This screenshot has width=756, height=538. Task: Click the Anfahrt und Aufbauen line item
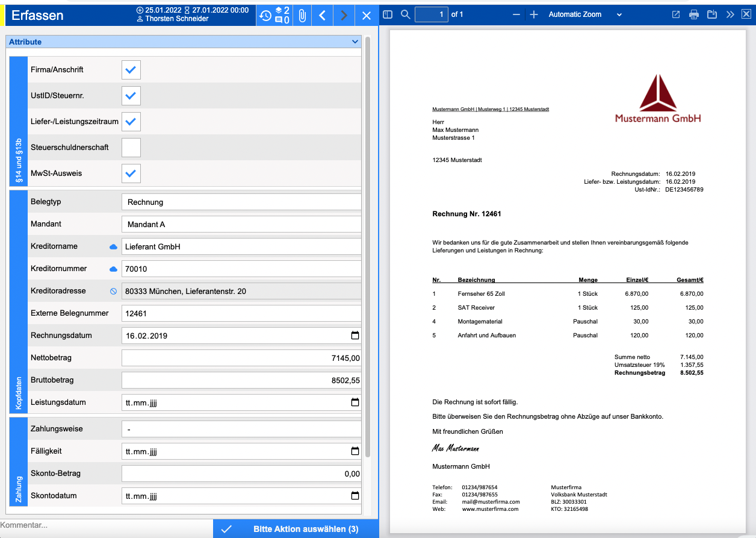pyautogui.click(x=486, y=336)
